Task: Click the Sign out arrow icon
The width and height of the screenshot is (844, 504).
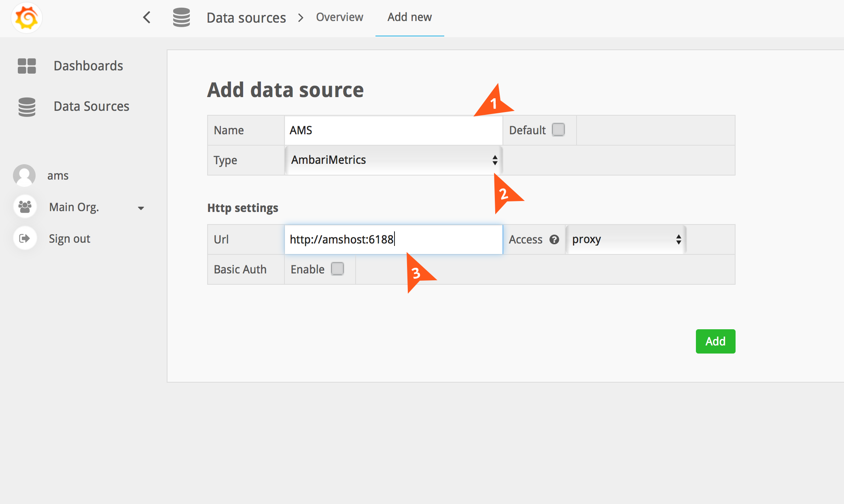Action: click(x=25, y=238)
